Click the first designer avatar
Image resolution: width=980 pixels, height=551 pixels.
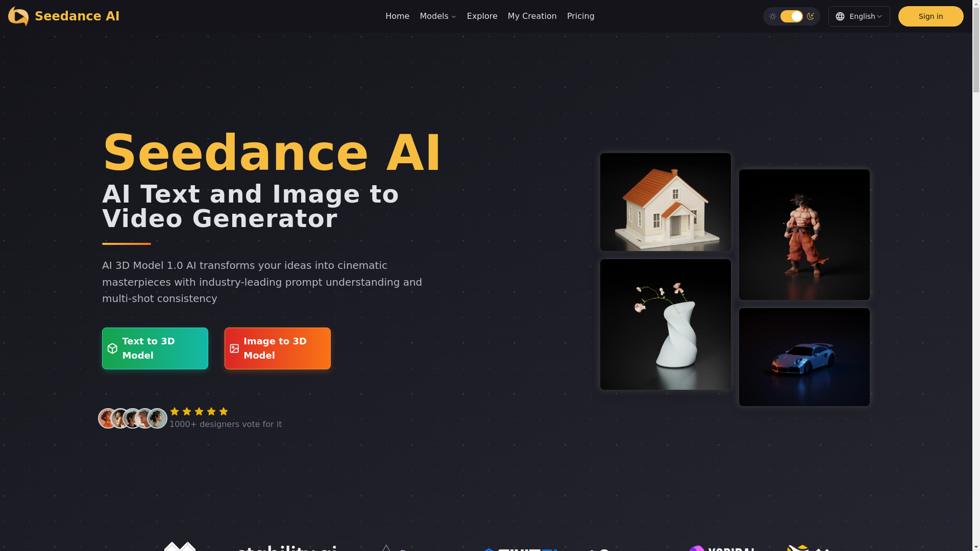pos(108,418)
